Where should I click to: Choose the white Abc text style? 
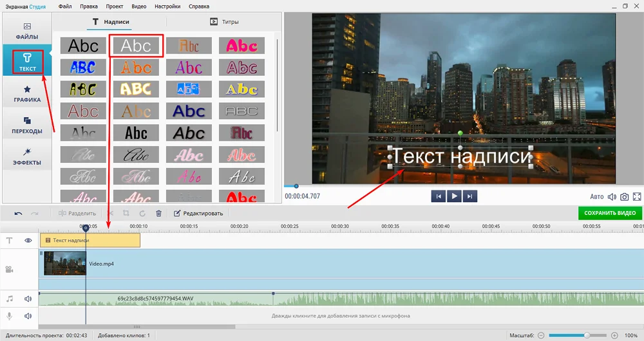pyautogui.click(x=136, y=46)
